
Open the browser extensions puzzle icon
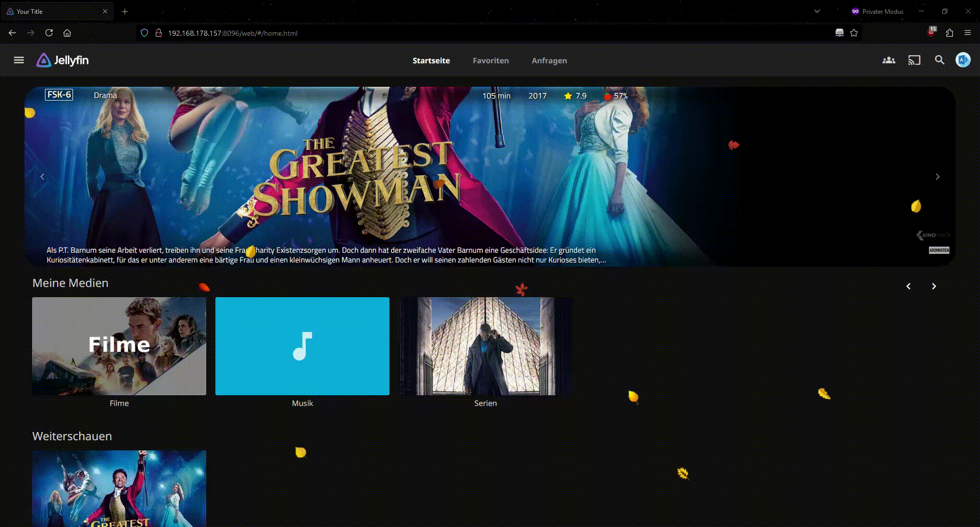click(x=949, y=33)
